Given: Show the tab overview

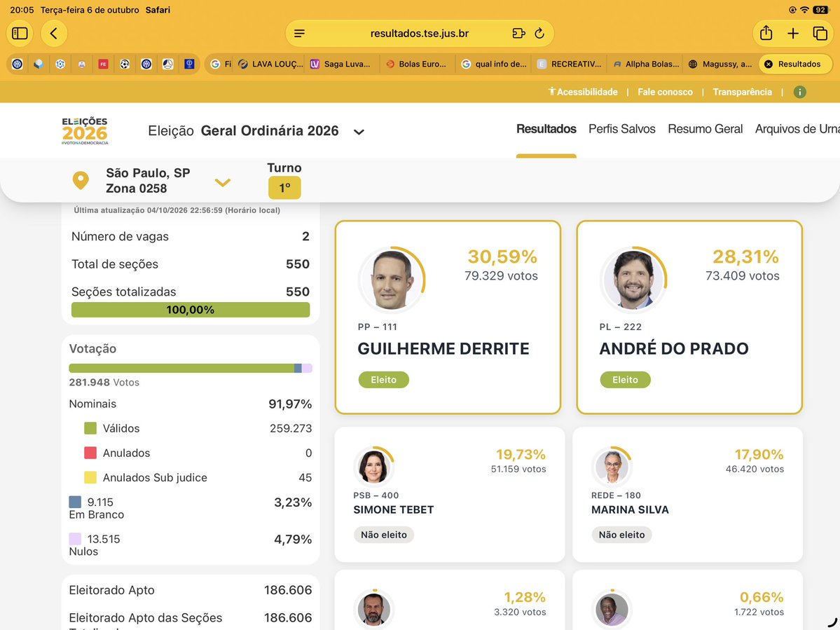Looking at the screenshot, I should (820, 34).
